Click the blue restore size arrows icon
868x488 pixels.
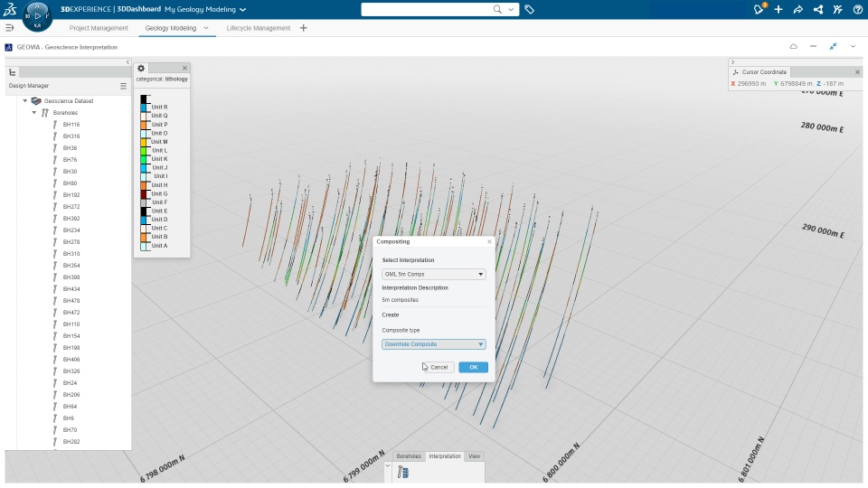click(x=833, y=46)
